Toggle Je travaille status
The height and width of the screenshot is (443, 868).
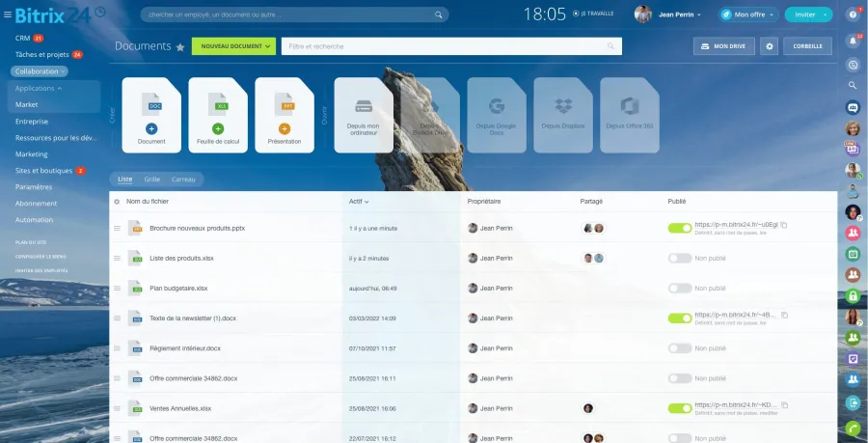pos(593,14)
